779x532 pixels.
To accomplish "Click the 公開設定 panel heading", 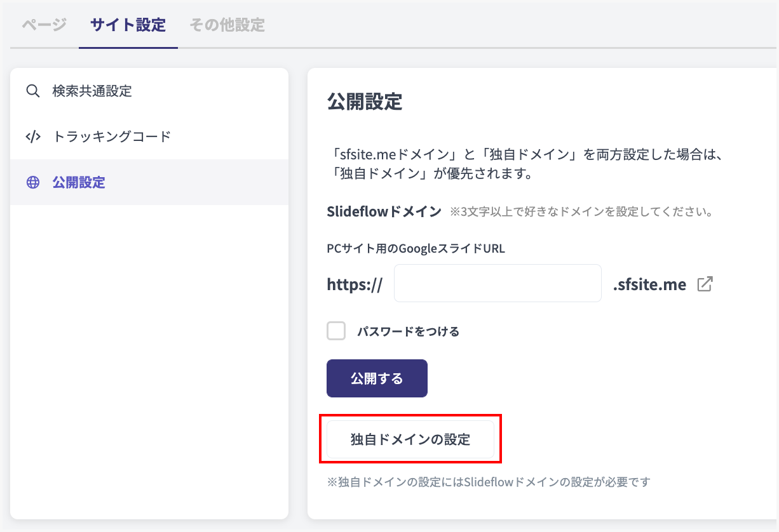I will point(365,102).
